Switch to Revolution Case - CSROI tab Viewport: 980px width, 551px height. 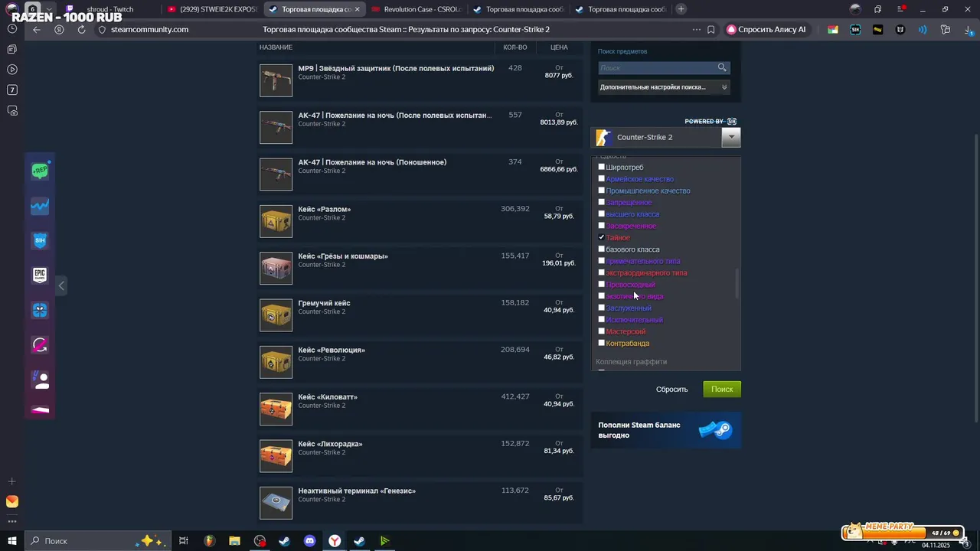tap(414, 9)
